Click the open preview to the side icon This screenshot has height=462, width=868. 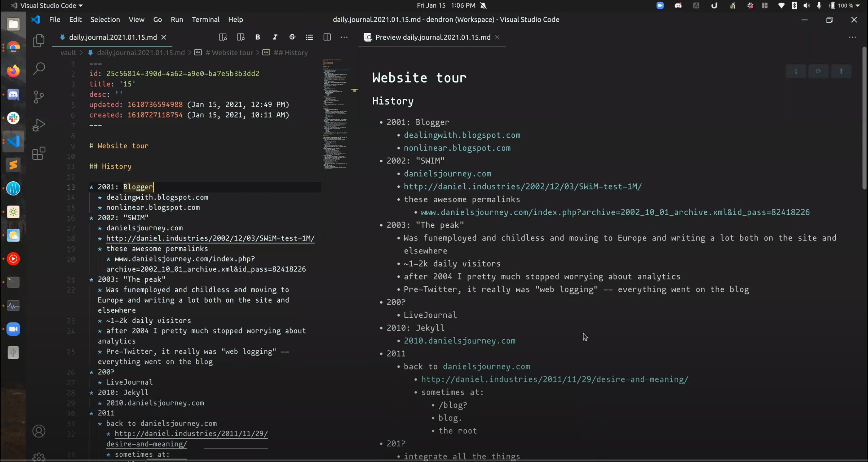tap(240, 37)
